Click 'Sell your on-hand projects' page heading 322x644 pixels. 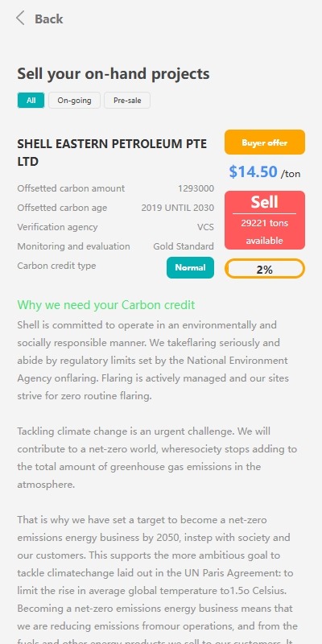pos(114,74)
